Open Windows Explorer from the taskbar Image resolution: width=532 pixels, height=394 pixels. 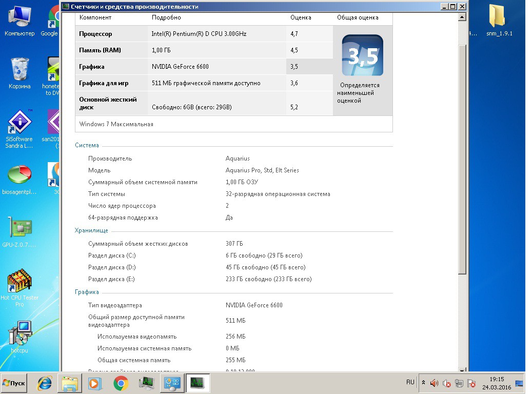pos(70,383)
